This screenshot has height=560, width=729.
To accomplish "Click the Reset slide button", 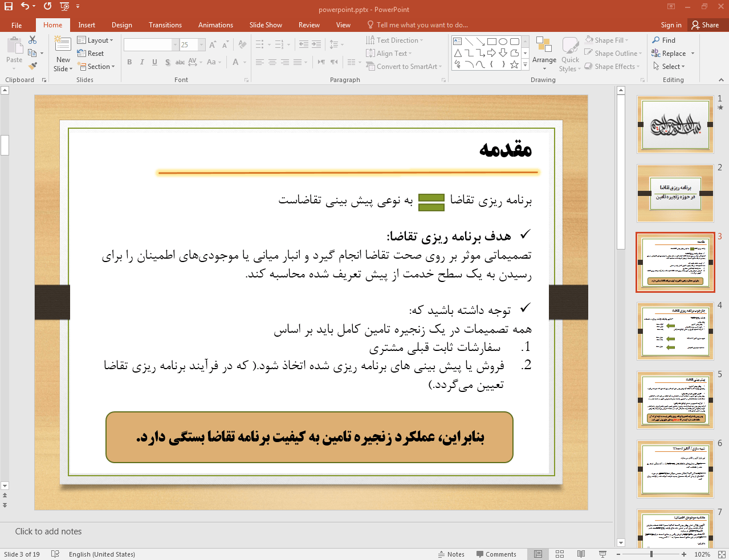I will click(91, 54).
